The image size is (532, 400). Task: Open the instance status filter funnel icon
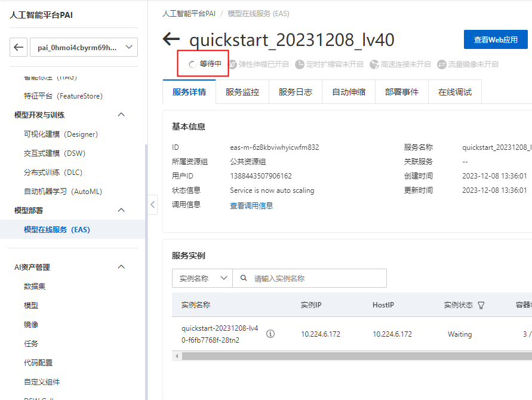point(481,305)
